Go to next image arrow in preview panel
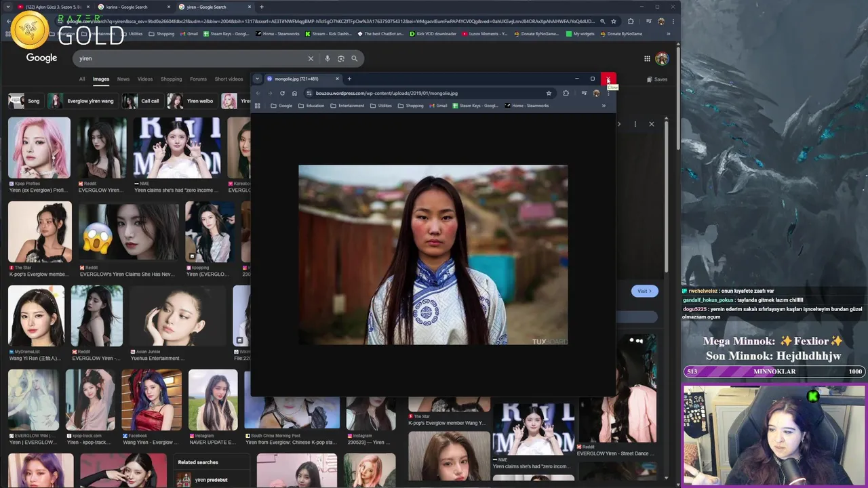 coord(618,124)
